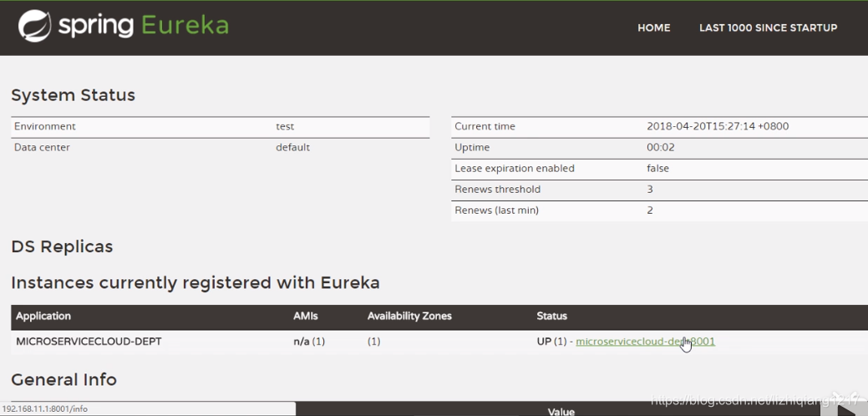Click the Environment row label
The image size is (868, 416).
pyautogui.click(x=45, y=126)
